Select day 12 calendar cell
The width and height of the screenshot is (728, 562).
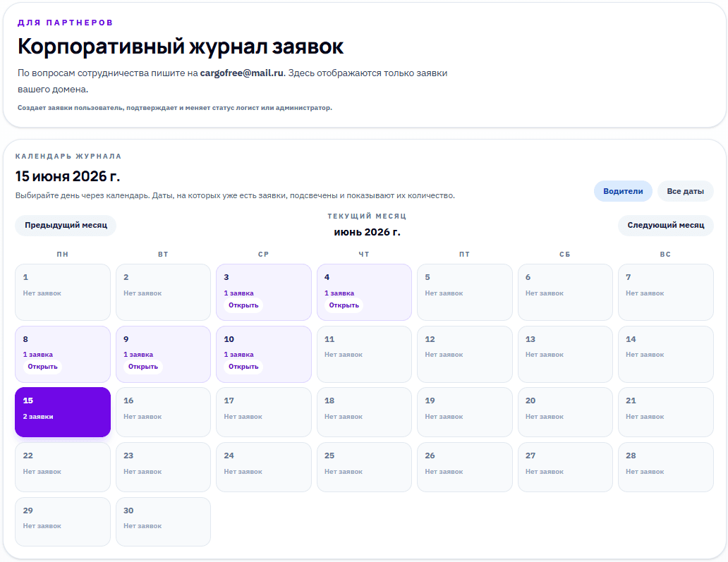[x=464, y=354]
